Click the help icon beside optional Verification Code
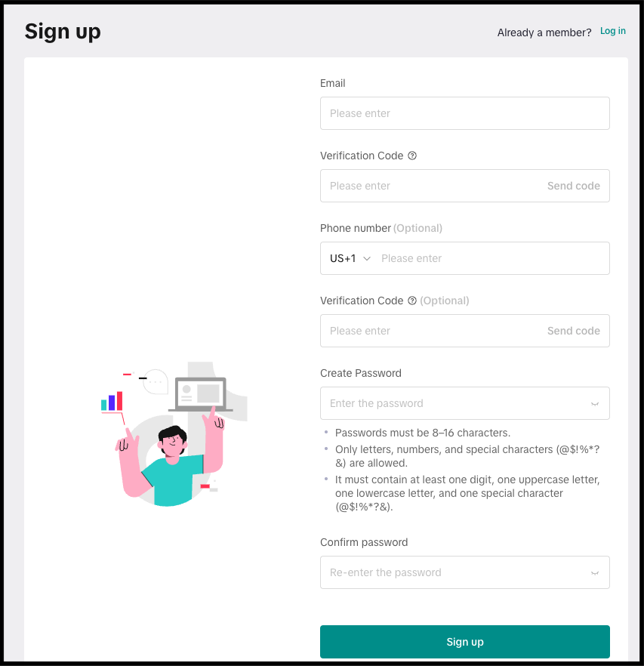The image size is (644, 666). click(x=412, y=301)
